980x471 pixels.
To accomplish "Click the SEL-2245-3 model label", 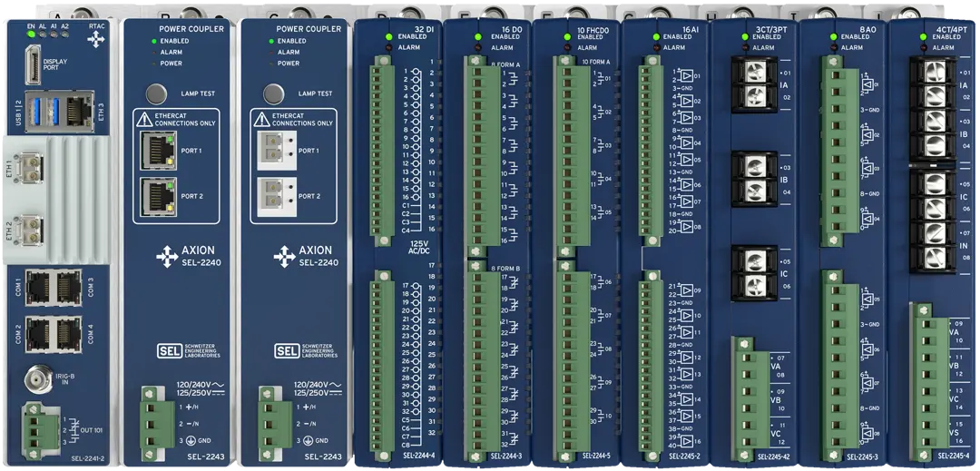I will point(864,457).
